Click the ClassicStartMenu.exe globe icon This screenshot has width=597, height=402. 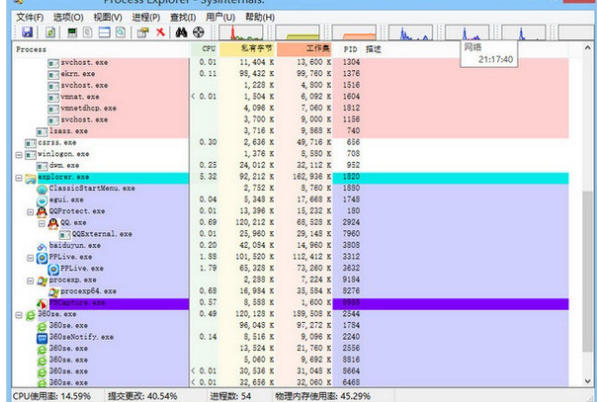[x=42, y=189]
